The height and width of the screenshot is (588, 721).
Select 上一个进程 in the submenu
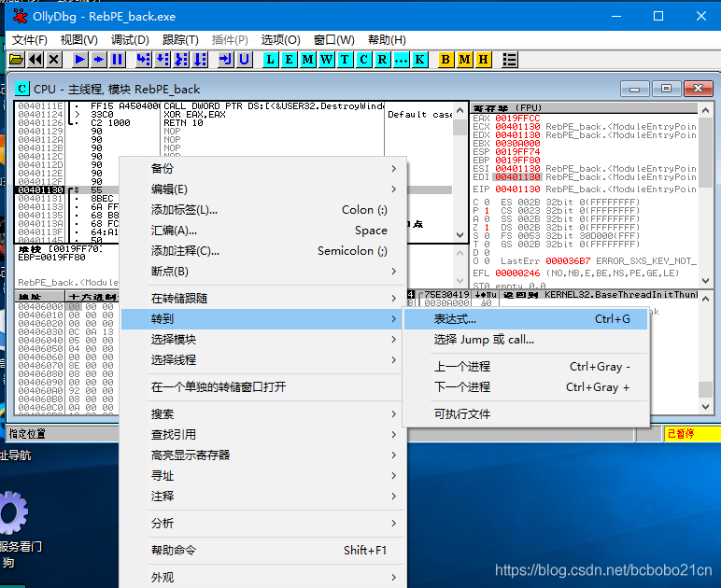pyautogui.click(x=526, y=367)
